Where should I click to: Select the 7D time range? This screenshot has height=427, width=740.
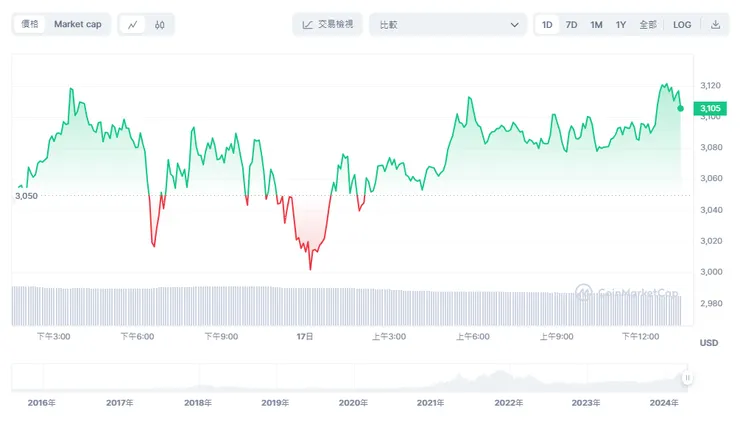pyautogui.click(x=571, y=24)
